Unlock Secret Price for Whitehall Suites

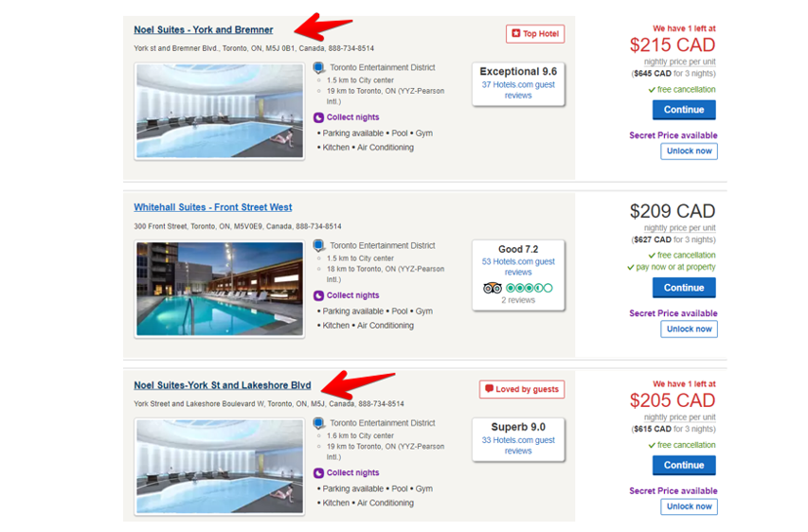[689, 329]
